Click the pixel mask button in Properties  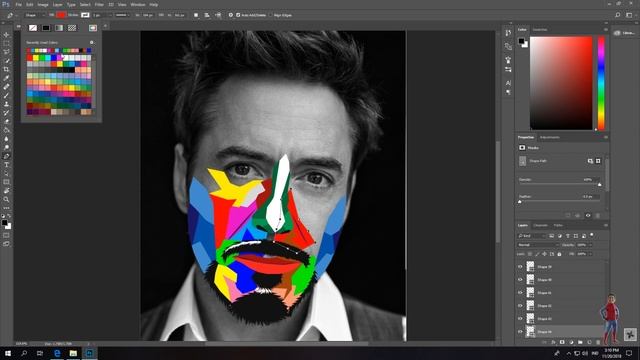[590, 161]
